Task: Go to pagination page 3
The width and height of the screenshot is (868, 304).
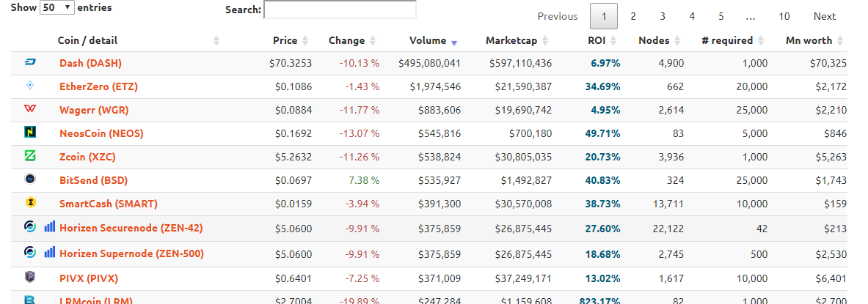Action: [662, 17]
